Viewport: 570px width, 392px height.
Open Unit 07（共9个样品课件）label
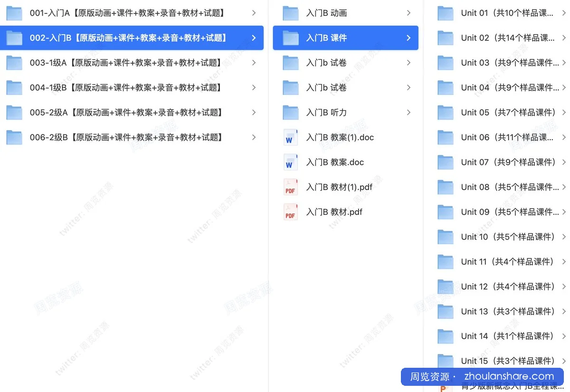(509, 163)
